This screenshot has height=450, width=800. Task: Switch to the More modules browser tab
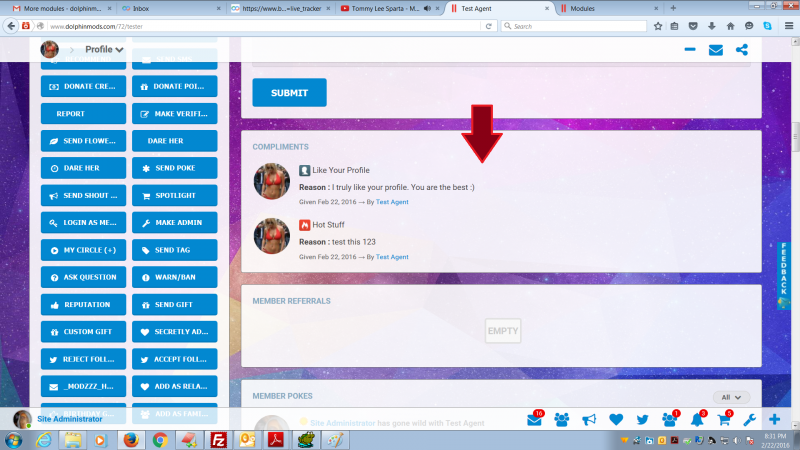click(x=62, y=8)
